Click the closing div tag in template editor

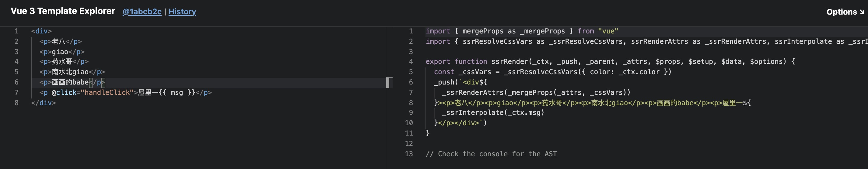(x=43, y=103)
